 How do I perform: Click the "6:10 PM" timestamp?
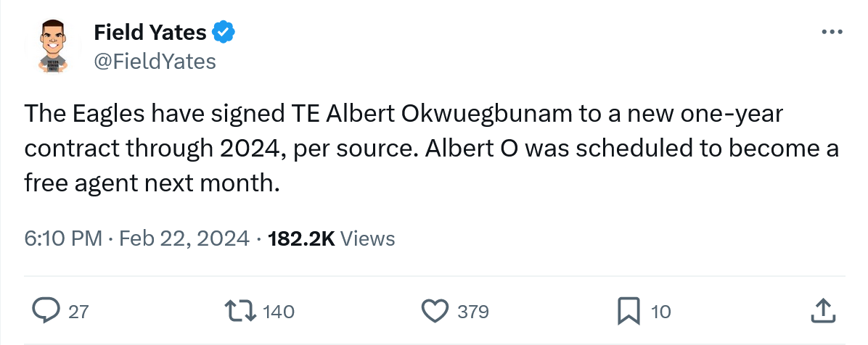[x=63, y=238]
